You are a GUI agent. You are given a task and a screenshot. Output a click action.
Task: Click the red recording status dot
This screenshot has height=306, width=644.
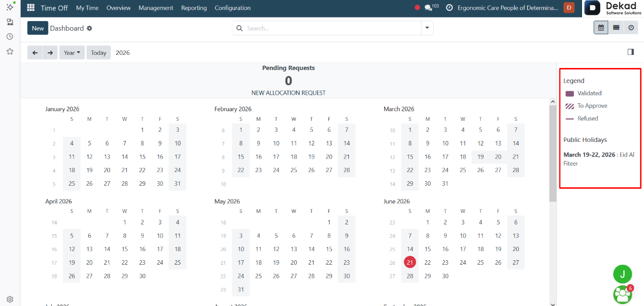[417, 8]
